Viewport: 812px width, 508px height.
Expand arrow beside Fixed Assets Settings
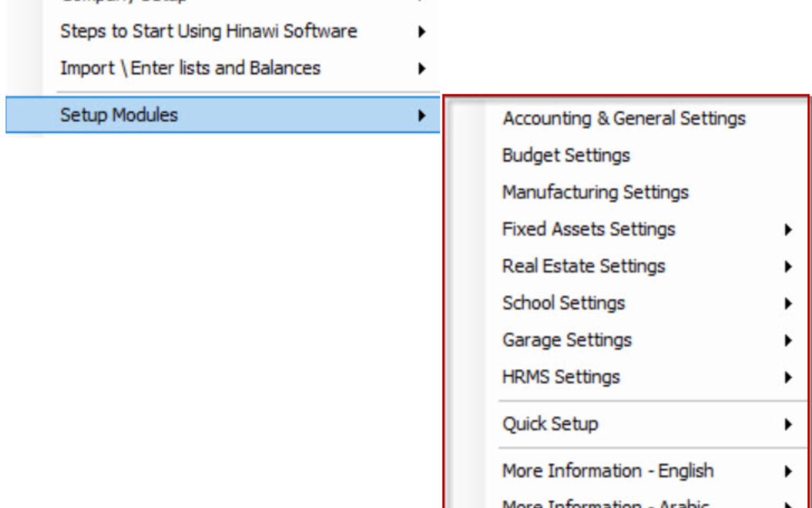pos(788,230)
